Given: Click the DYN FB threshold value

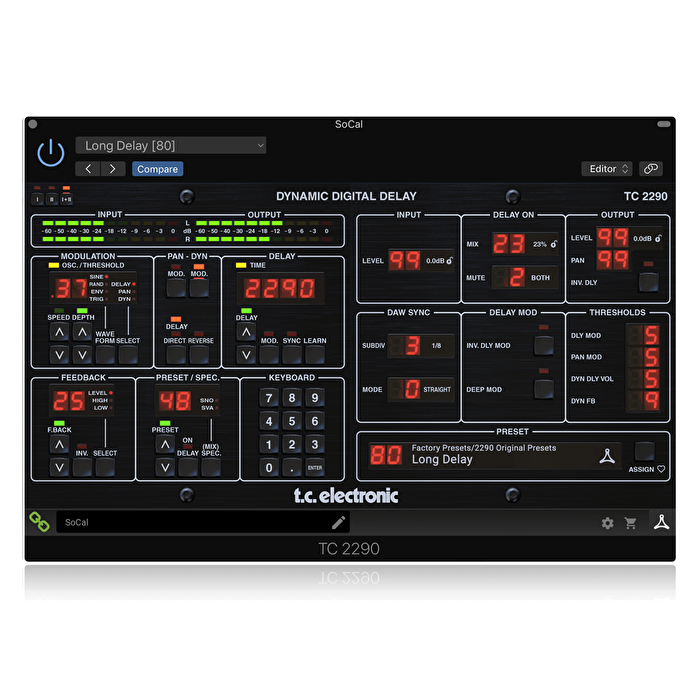Looking at the screenshot, I should tap(642, 400).
